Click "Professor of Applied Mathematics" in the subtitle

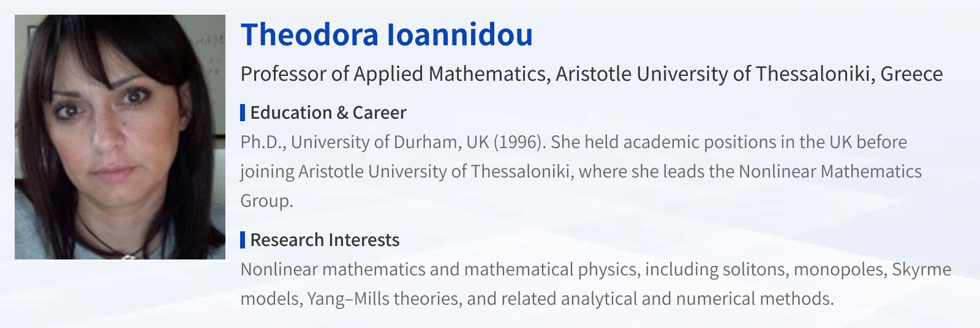393,74
